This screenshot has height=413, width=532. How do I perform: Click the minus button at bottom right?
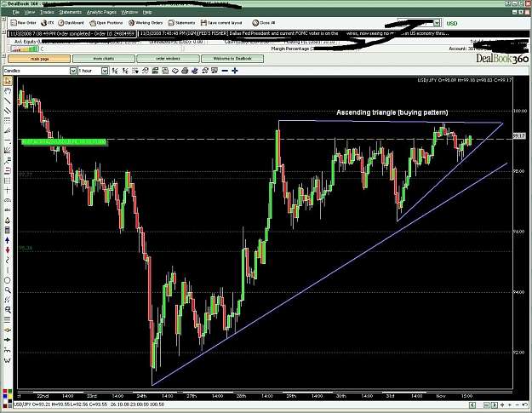pos(517,404)
